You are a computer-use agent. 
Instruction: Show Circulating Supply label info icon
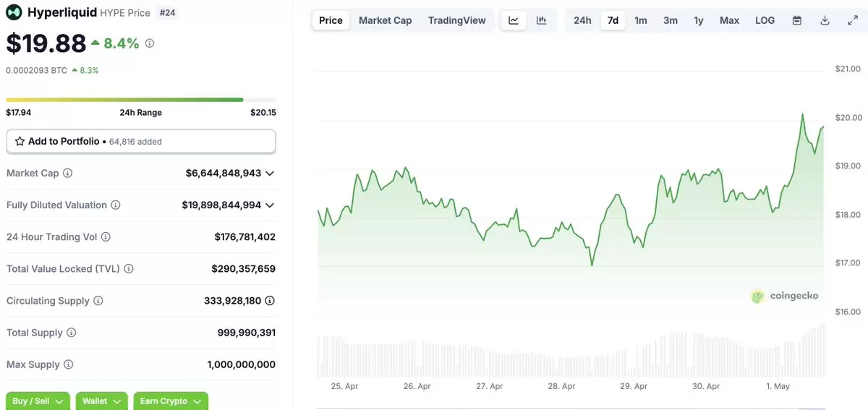[x=98, y=301]
